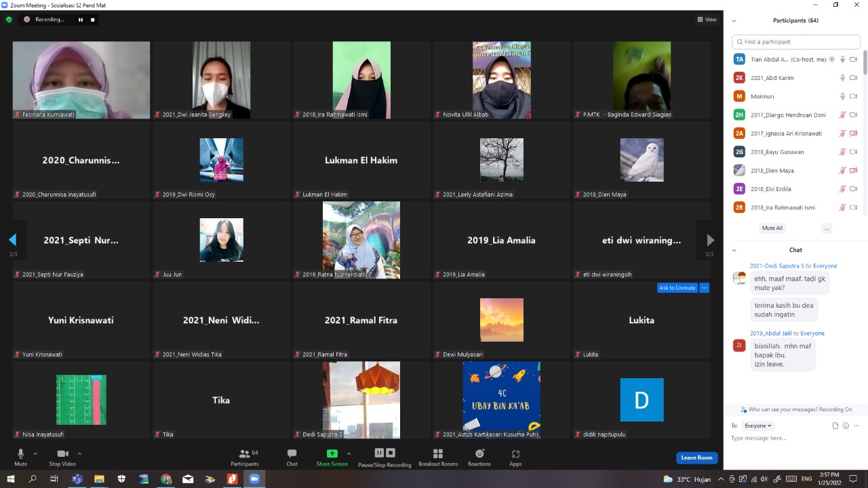This screenshot has height=488, width=868.
Task: Toggle mic for 2018_Elvi Erdila
Action: pos(843,189)
